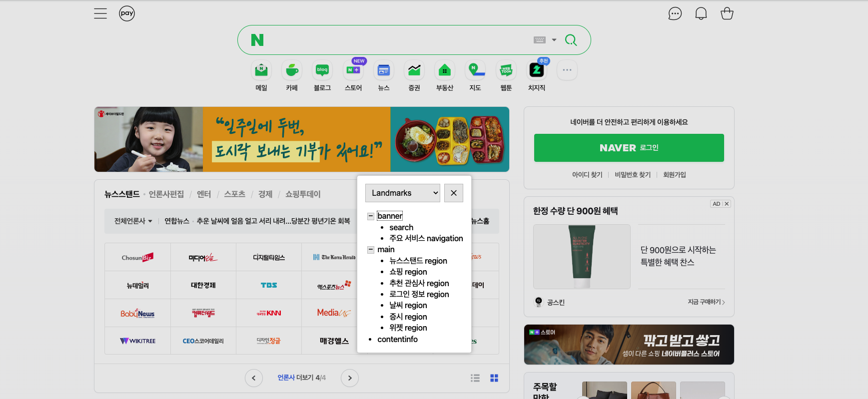
Task: Select the 뉴스스탠드 tab
Action: (x=122, y=194)
